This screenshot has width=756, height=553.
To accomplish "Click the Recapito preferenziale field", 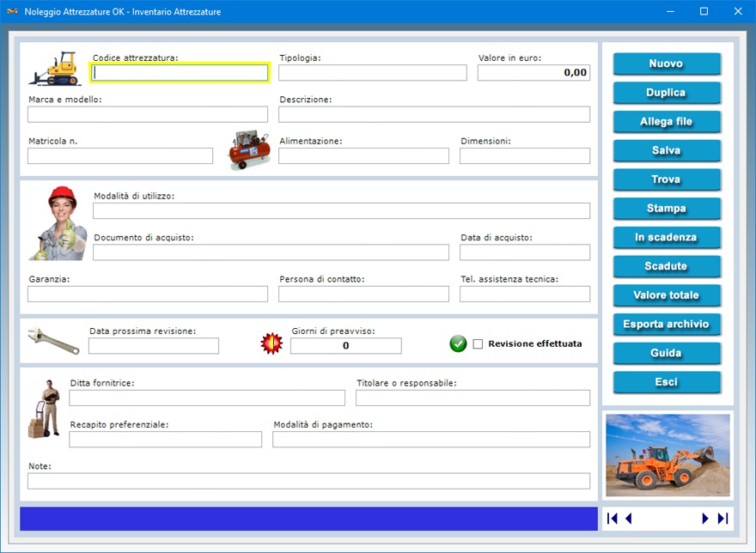I will coord(165,439).
